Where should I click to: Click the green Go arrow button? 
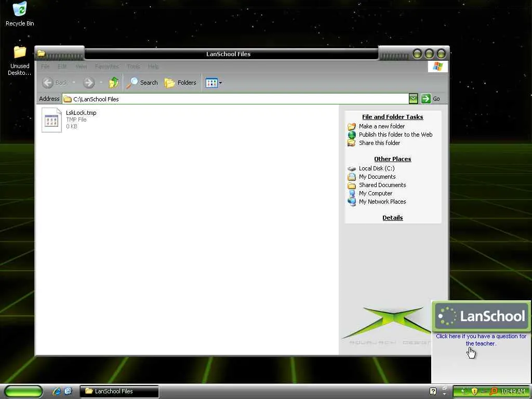(x=425, y=99)
